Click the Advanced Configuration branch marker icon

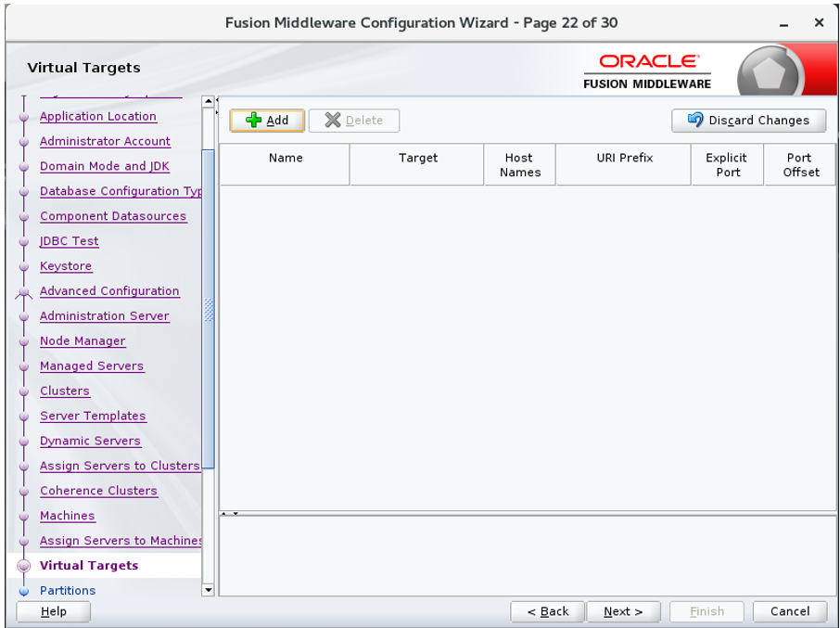(23, 292)
